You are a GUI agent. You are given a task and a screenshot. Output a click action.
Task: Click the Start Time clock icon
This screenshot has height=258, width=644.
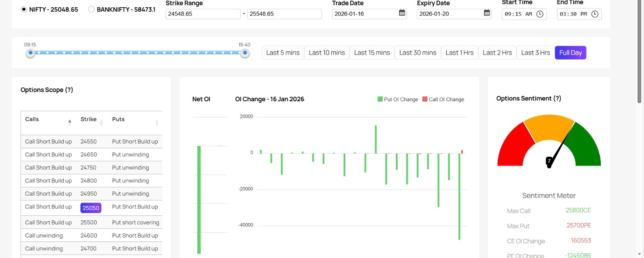(540, 14)
